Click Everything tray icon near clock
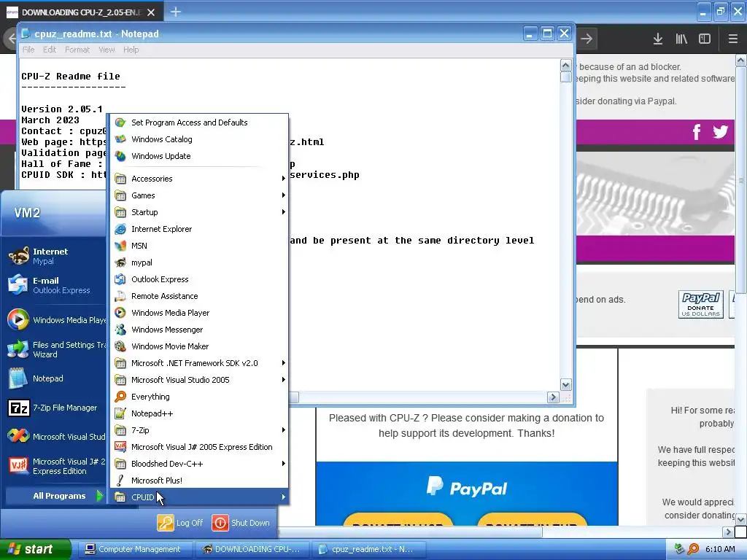 point(693,549)
